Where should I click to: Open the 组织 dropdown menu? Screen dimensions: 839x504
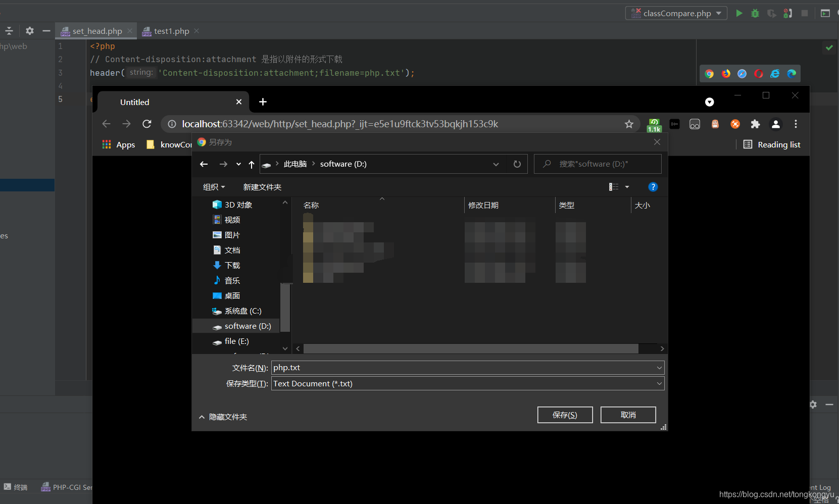tap(214, 187)
